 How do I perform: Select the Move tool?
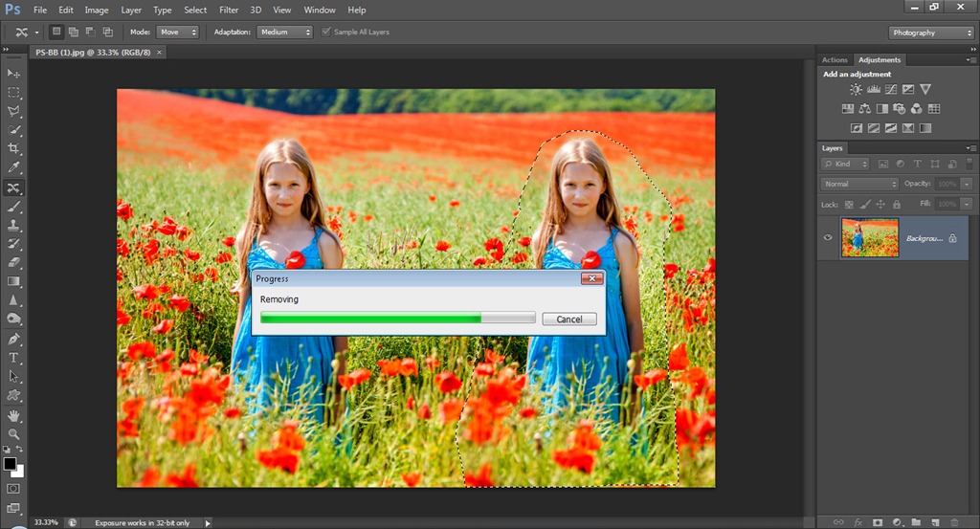13,74
